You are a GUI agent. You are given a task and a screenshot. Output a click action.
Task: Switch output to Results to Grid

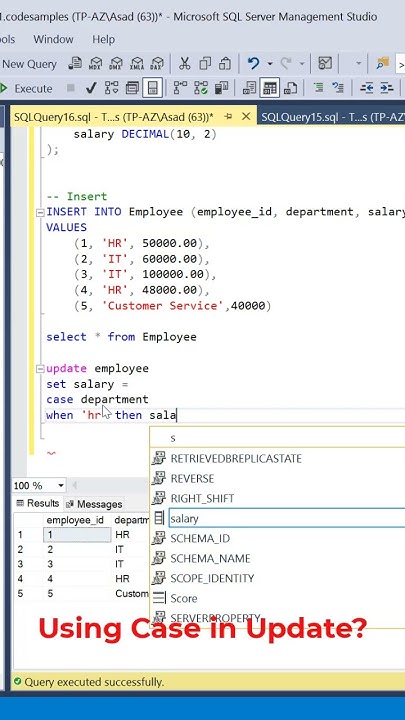pyautogui.click(x=270, y=88)
